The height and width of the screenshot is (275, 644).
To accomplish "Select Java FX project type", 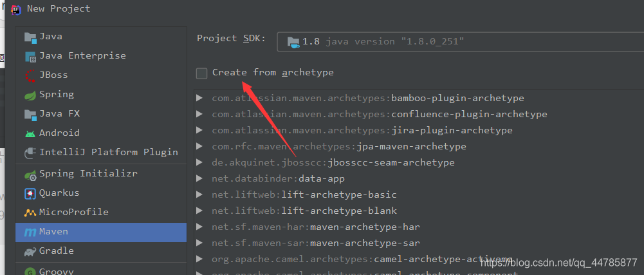I will 101,114.
